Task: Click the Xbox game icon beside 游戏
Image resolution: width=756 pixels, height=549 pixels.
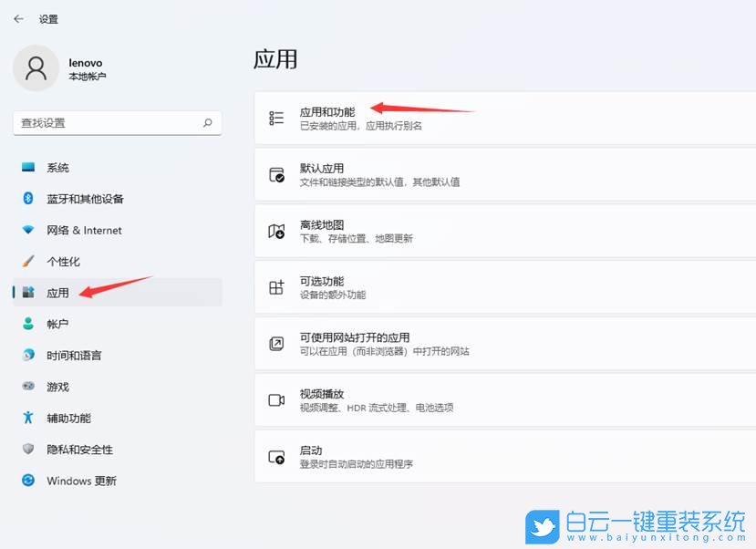Action: point(30,387)
